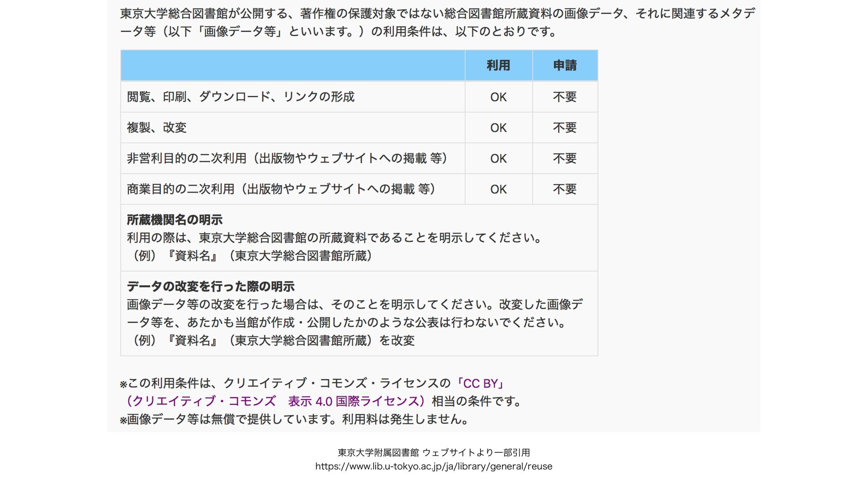Click the intro paragraph about 画像データ等

point(437,22)
